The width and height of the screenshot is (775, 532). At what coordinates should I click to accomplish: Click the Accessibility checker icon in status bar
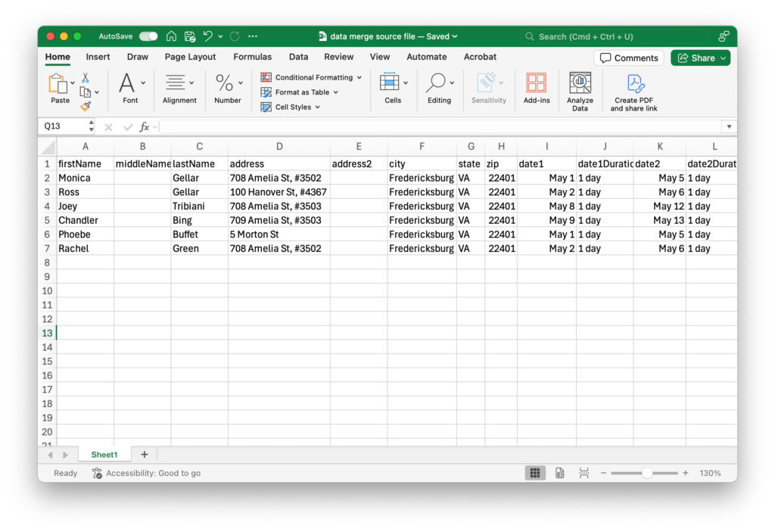97,473
